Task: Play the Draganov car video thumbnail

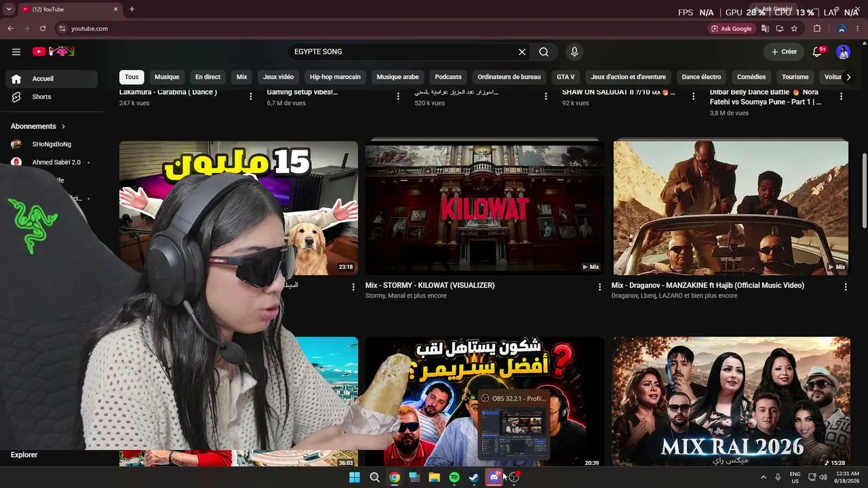Action: pyautogui.click(x=731, y=207)
